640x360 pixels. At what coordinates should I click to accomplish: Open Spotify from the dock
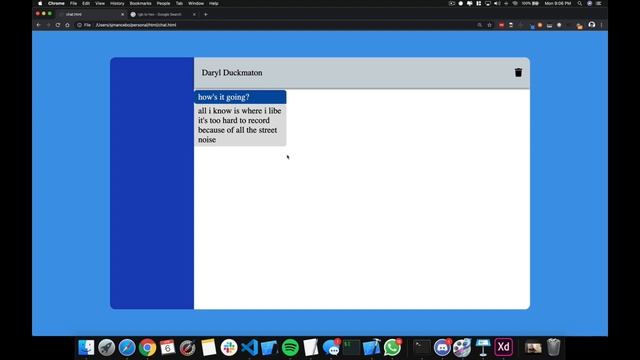click(290, 348)
